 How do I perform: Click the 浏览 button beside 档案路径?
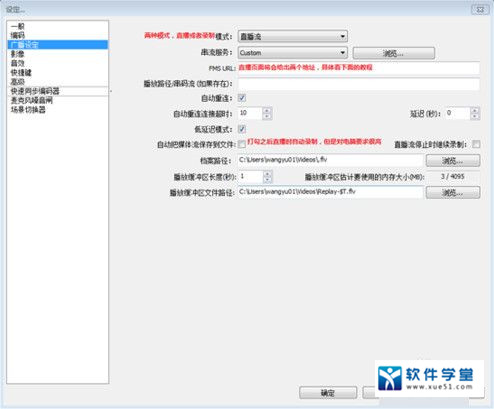453,161
